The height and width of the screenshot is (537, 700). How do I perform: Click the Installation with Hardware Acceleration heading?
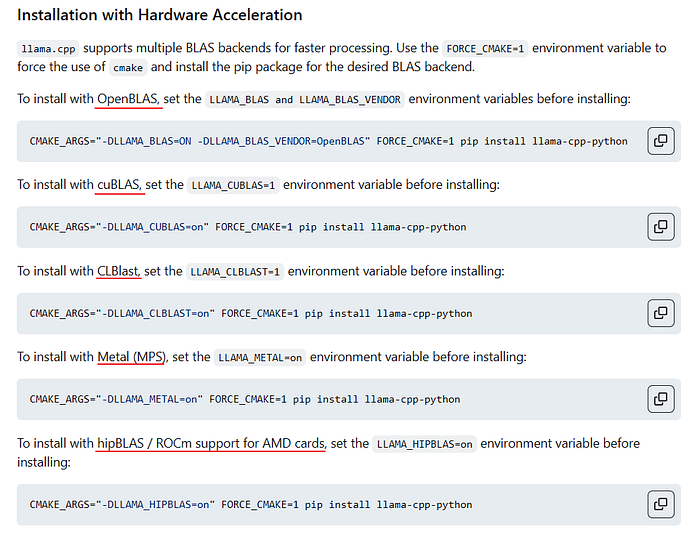[160, 15]
